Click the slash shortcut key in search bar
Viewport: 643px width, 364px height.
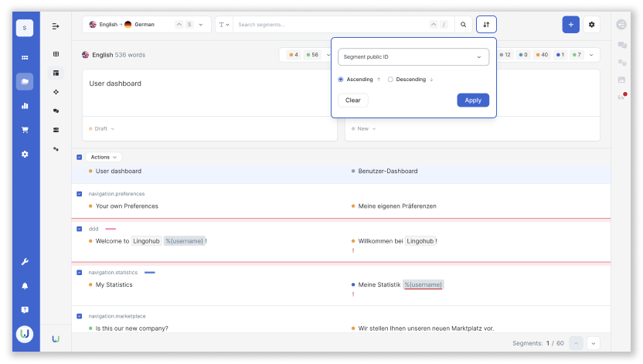(x=444, y=25)
